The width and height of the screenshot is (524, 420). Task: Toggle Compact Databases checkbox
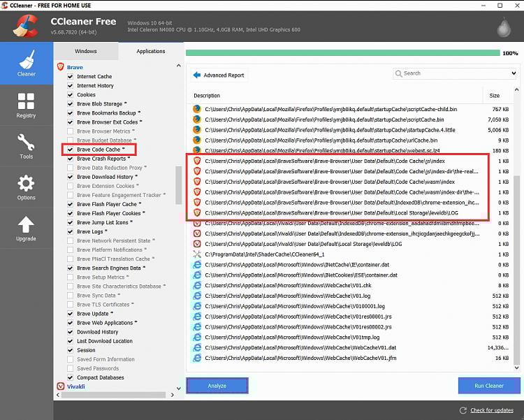click(70, 377)
